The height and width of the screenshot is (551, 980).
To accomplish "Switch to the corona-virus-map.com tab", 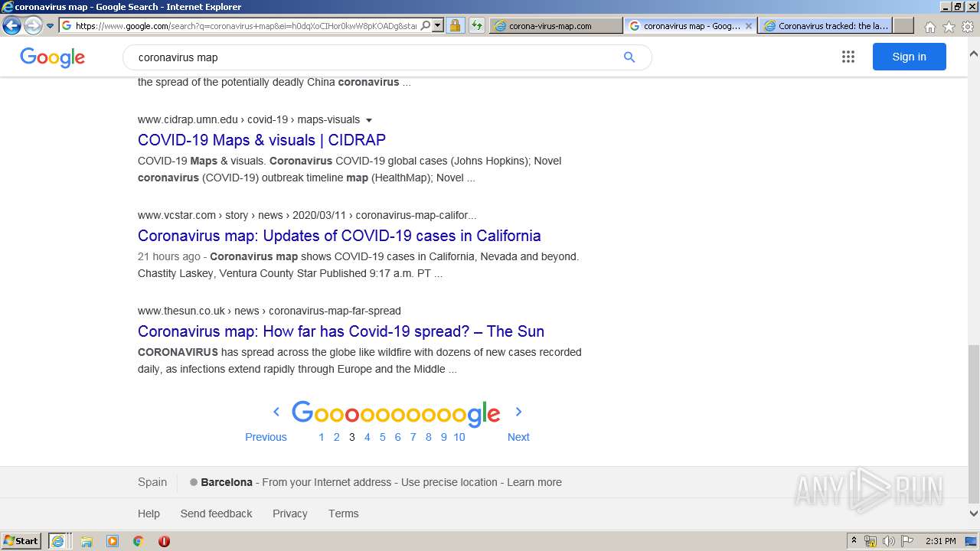I will (556, 25).
